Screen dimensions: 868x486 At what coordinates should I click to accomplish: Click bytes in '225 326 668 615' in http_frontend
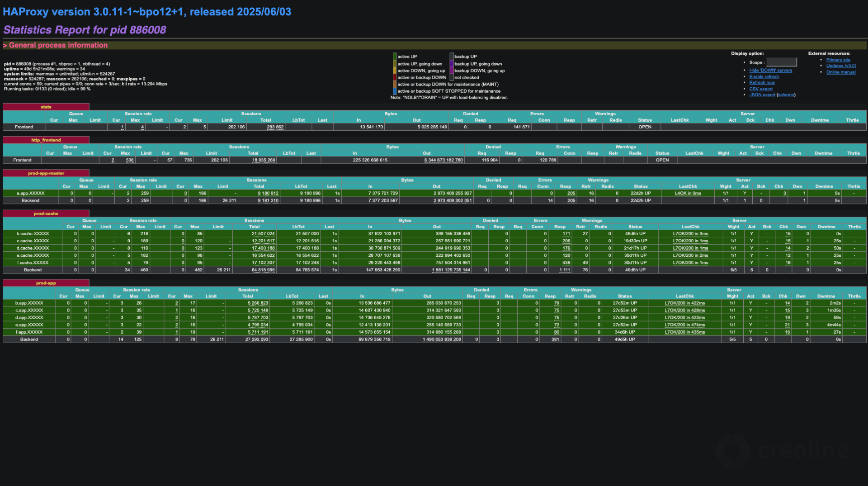[x=370, y=160]
